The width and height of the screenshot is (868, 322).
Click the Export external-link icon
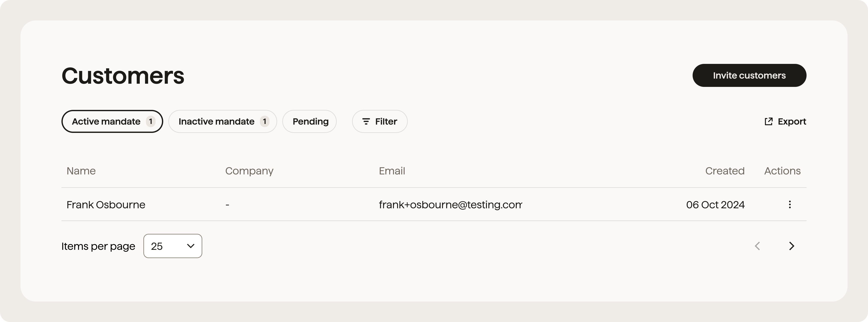pyautogui.click(x=769, y=121)
